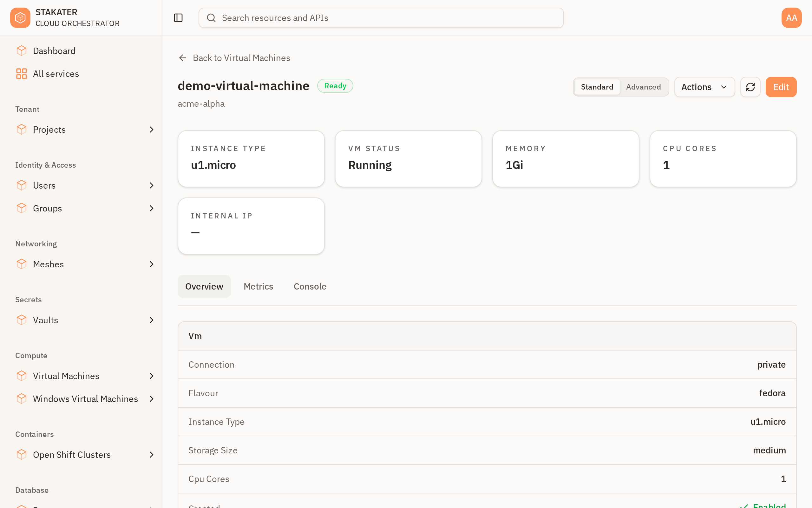
Task: Click the Users cube icon
Action: click(22, 185)
